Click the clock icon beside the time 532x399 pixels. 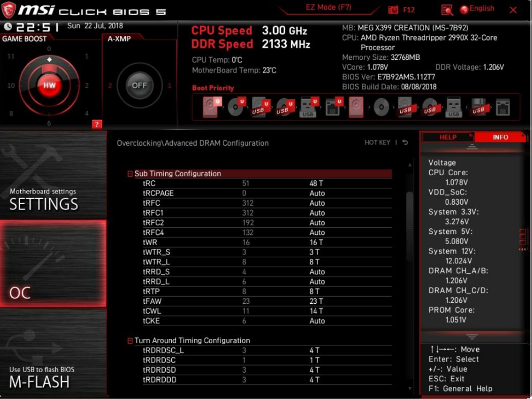8,26
